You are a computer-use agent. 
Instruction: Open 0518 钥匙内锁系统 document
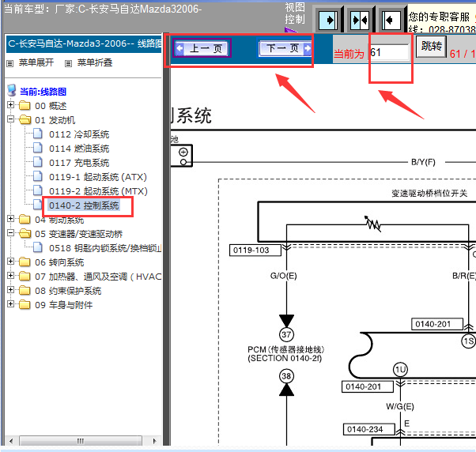tap(105, 248)
